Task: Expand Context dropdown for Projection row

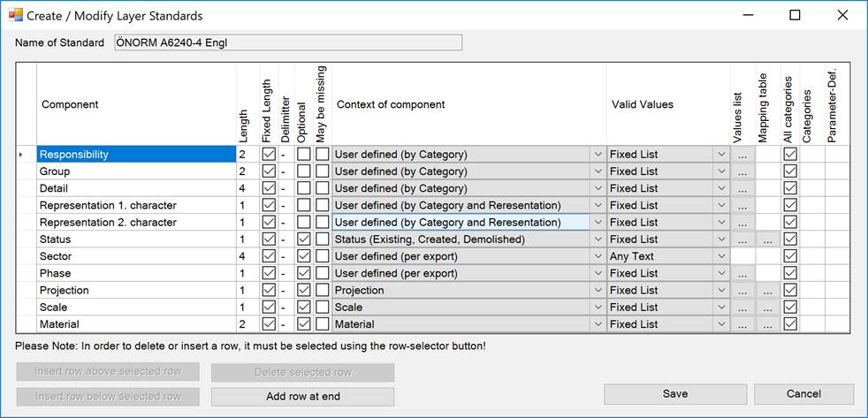Action: click(x=598, y=291)
